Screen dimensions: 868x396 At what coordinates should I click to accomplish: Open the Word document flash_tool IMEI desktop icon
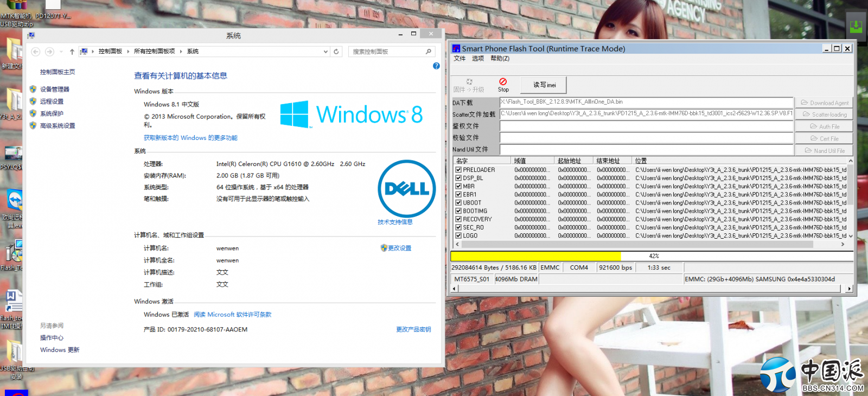point(13,301)
